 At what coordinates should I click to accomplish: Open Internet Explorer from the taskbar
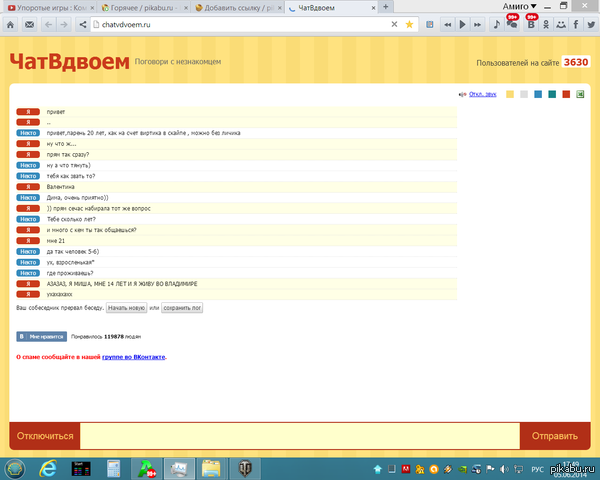tap(46, 467)
